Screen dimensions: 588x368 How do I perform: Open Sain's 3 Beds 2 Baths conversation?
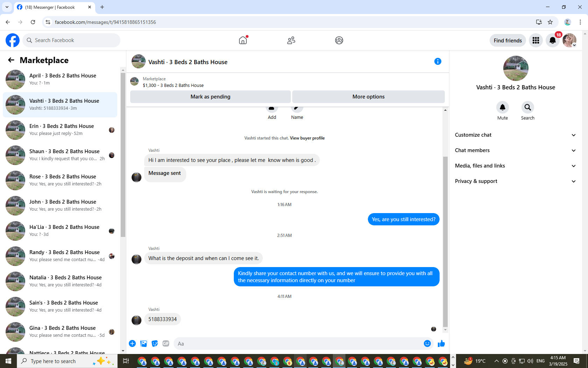60,307
